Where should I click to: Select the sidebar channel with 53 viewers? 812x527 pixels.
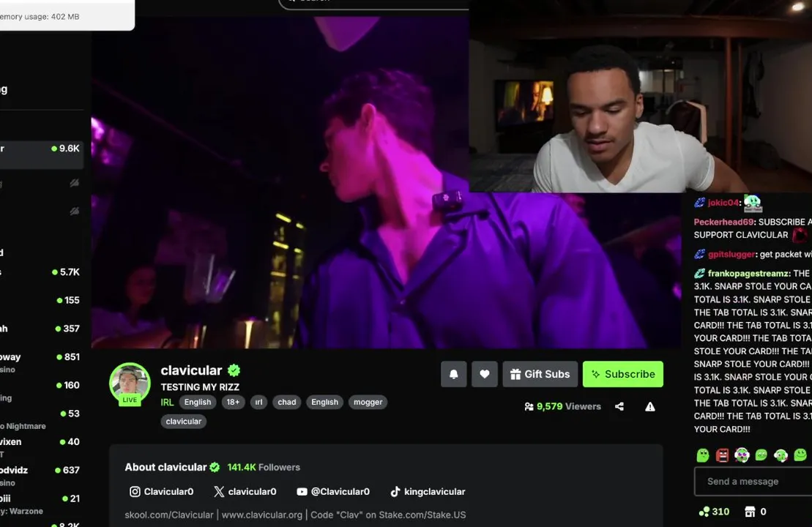coord(42,419)
